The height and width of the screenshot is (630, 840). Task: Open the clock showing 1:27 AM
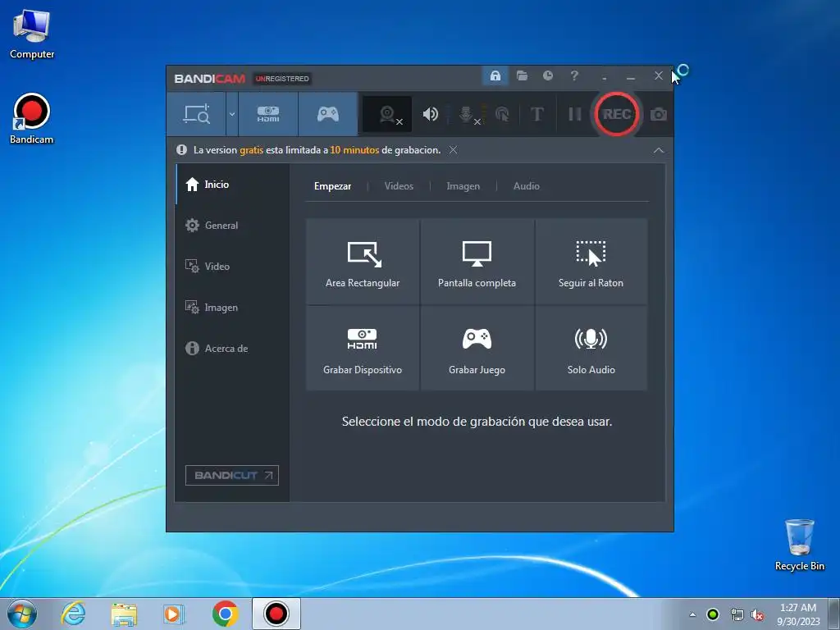pos(798,614)
